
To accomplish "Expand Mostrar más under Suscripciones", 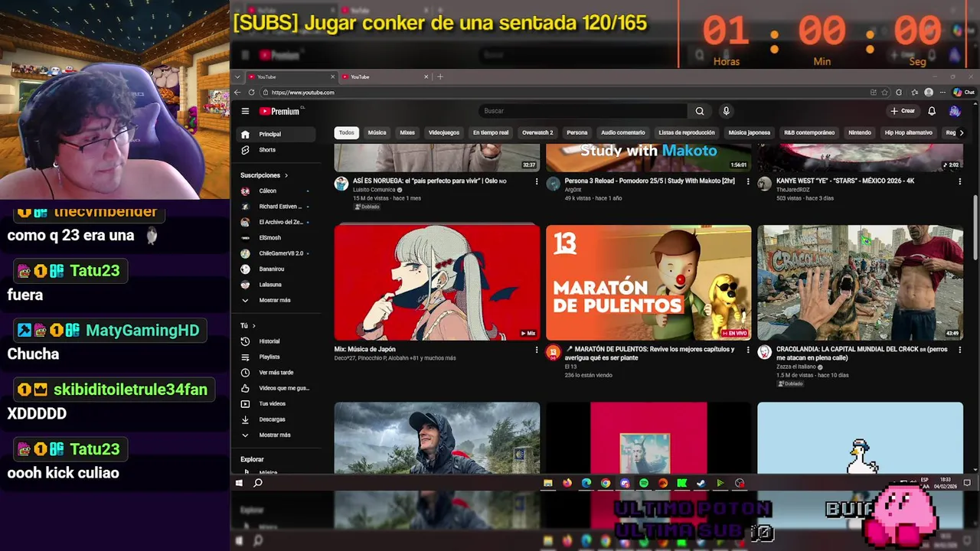I will pos(275,300).
